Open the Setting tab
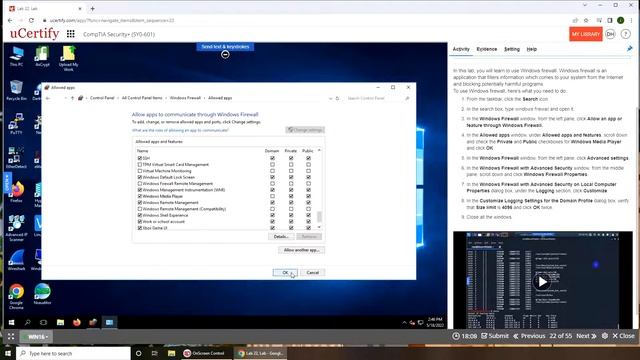 click(x=512, y=49)
